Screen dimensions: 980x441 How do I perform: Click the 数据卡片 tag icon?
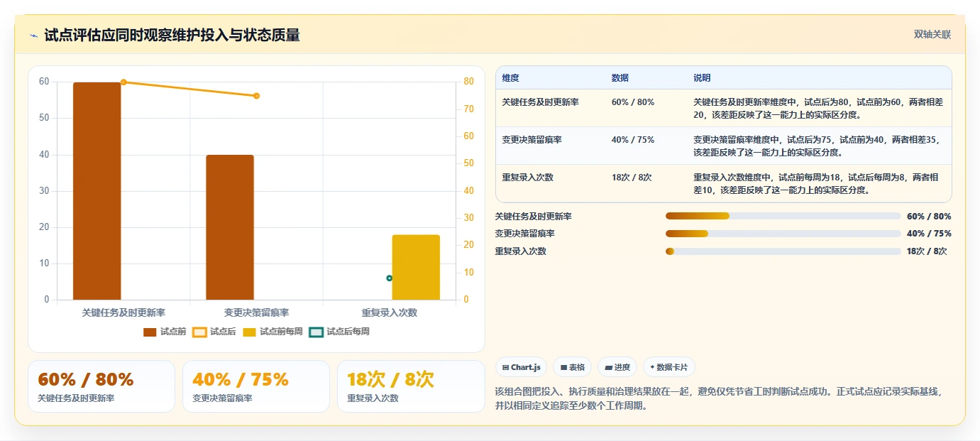pos(652,368)
